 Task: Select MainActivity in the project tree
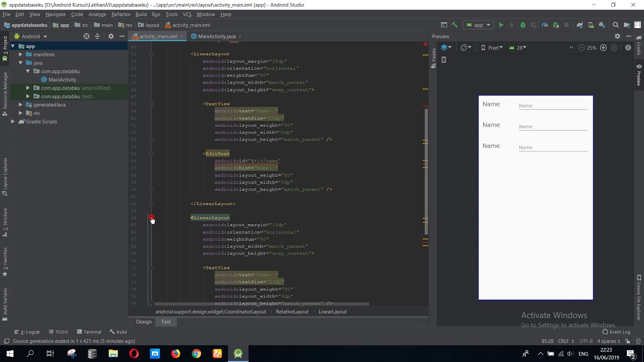point(62,79)
